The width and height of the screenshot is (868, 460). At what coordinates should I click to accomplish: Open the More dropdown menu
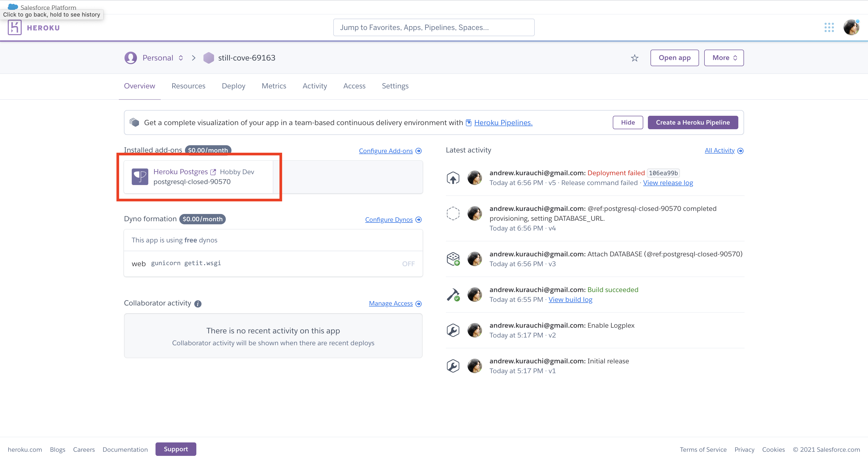coord(724,58)
